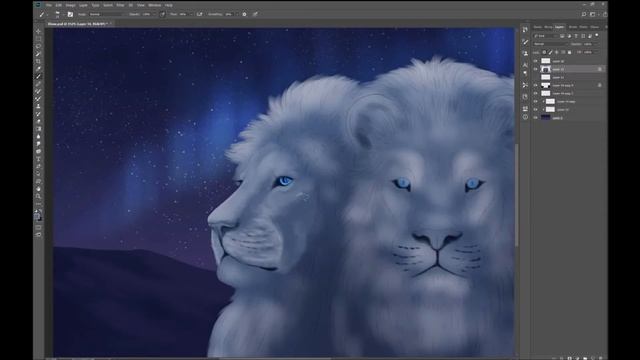Enable airbrush-style build-up

pos(200,14)
